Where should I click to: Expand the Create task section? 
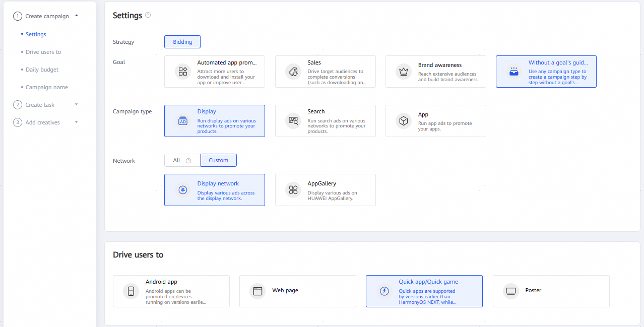(x=76, y=104)
